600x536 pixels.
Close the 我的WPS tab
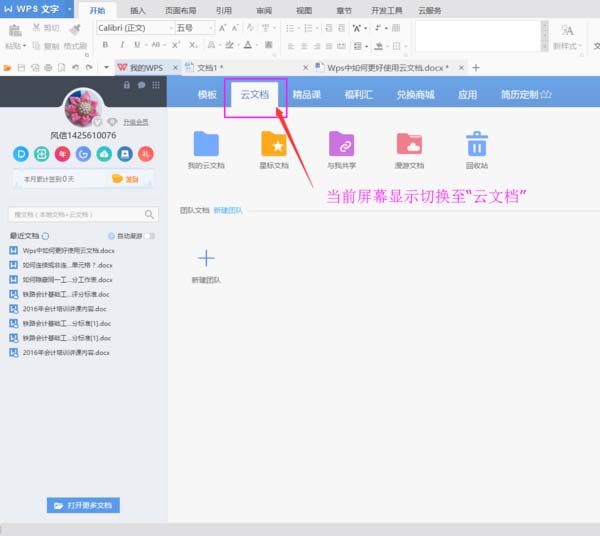pos(175,68)
